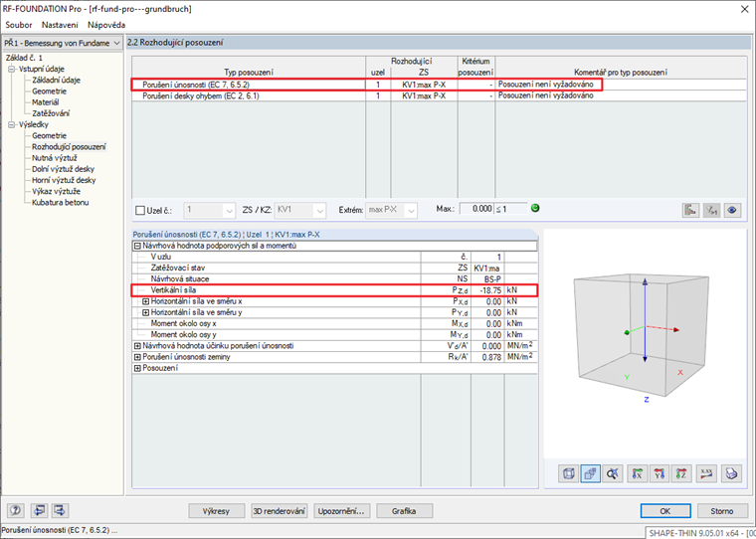756x539 pixels.
Task: Click the 3D renderování button
Action: [x=280, y=511]
